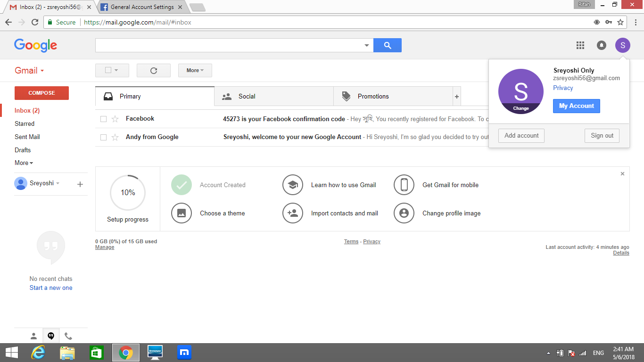Open File Explorer from taskbar

tap(67, 353)
